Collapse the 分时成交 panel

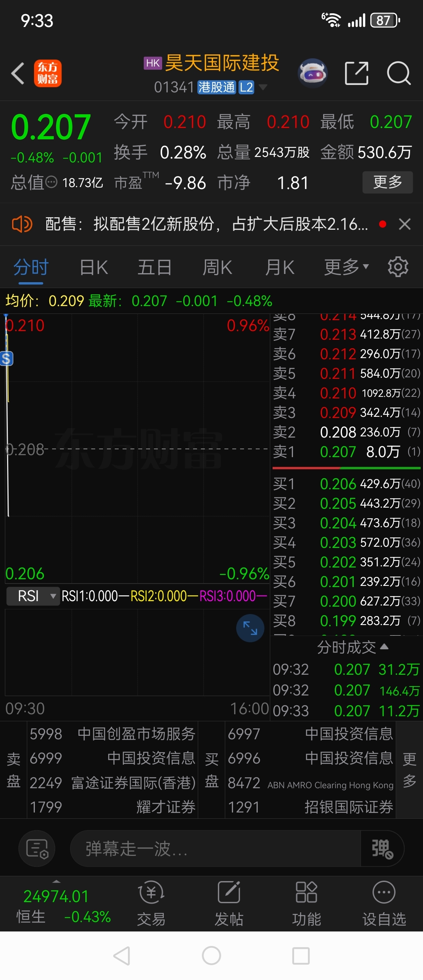pos(352,647)
